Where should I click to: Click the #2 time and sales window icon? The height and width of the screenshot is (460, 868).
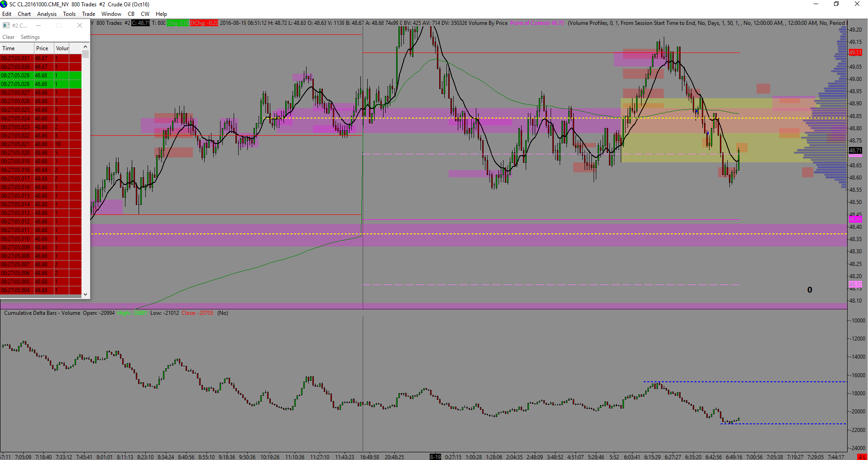tap(6, 25)
